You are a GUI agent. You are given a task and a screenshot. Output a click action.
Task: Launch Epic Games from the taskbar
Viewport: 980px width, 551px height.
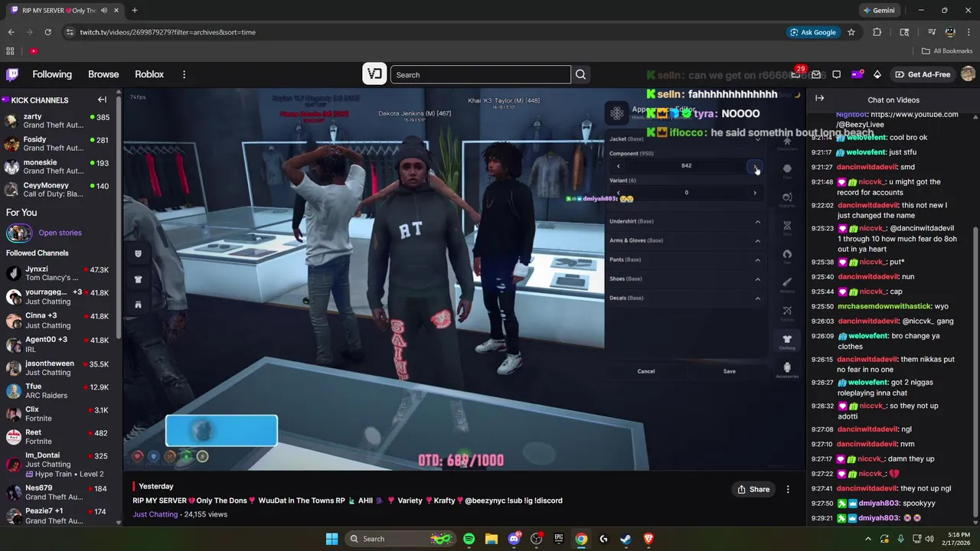559,539
